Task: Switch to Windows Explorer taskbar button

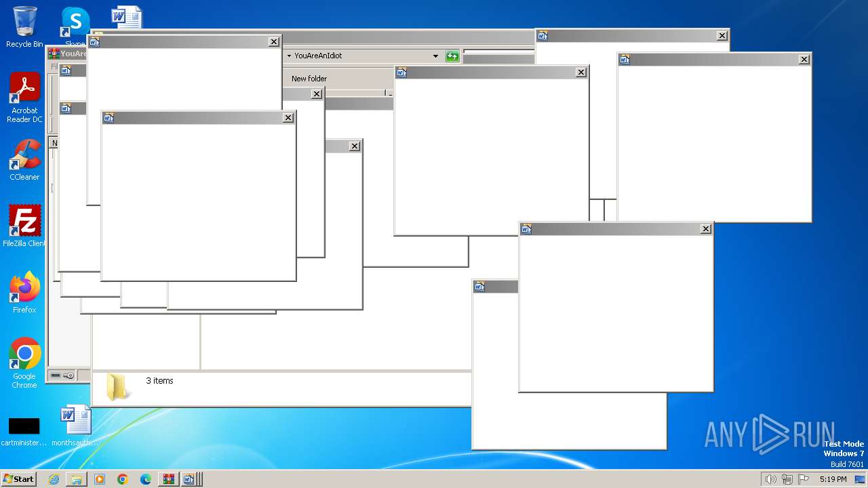Action: [x=77, y=479]
